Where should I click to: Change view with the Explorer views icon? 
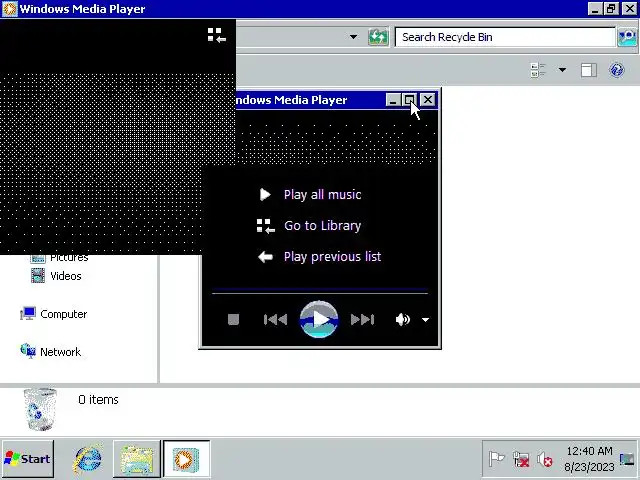coord(538,70)
